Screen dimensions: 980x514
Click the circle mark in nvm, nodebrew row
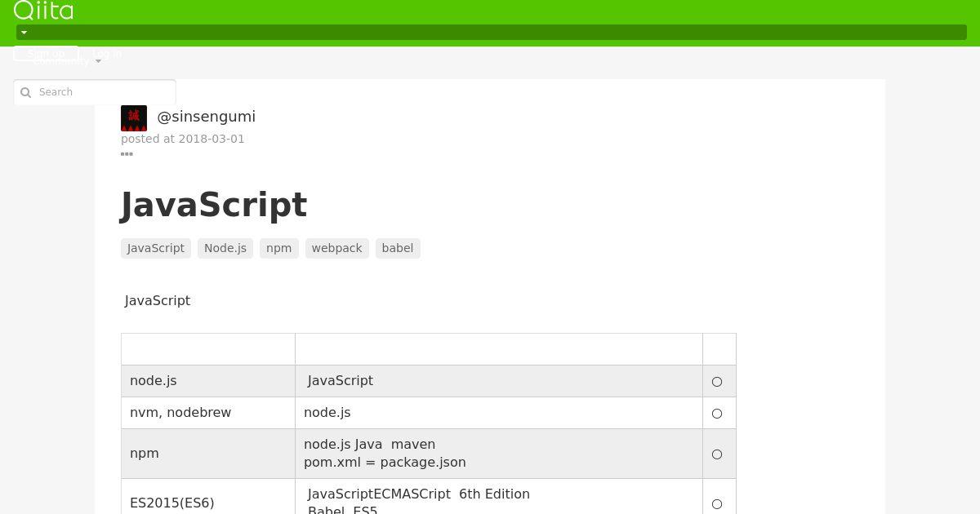click(x=717, y=414)
